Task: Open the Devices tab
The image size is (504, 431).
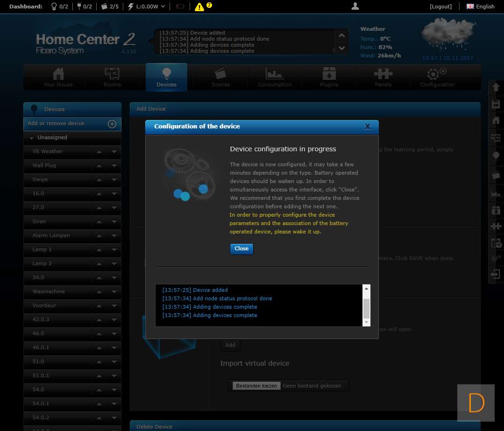Action: tap(166, 78)
